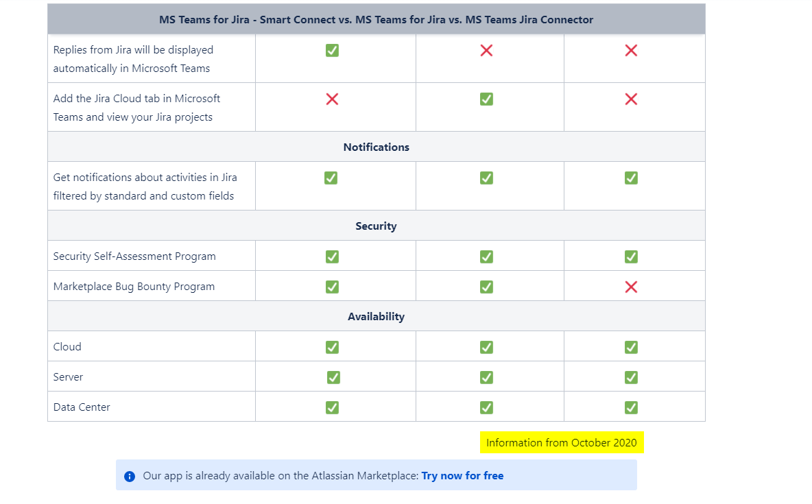812x504 pixels.
Task: Click the Information from October 2020 highlight
Action: (x=562, y=442)
